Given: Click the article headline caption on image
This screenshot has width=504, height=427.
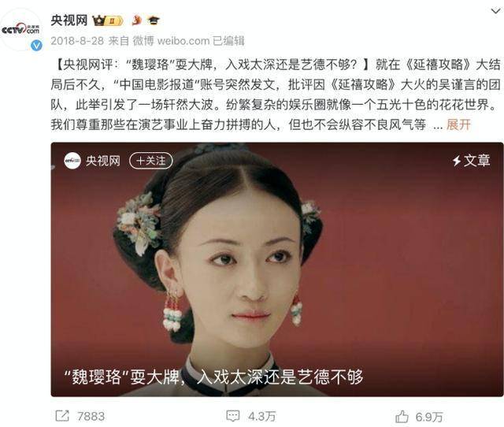Looking at the screenshot, I should pyautogui.click(x=213, y=377).
